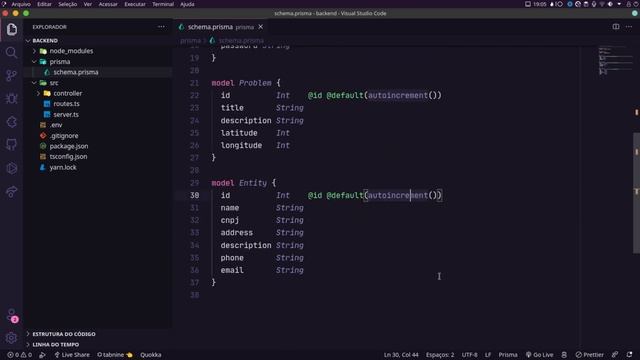Viewport: 640px width, 360px height.
Task: Click Quokka in the status bar
Action: [x=151, y=355]
